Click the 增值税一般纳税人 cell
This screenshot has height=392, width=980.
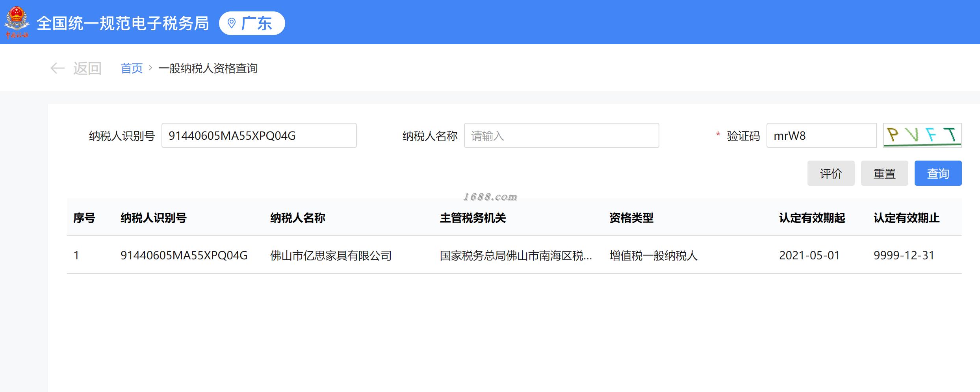click(653, 255)
